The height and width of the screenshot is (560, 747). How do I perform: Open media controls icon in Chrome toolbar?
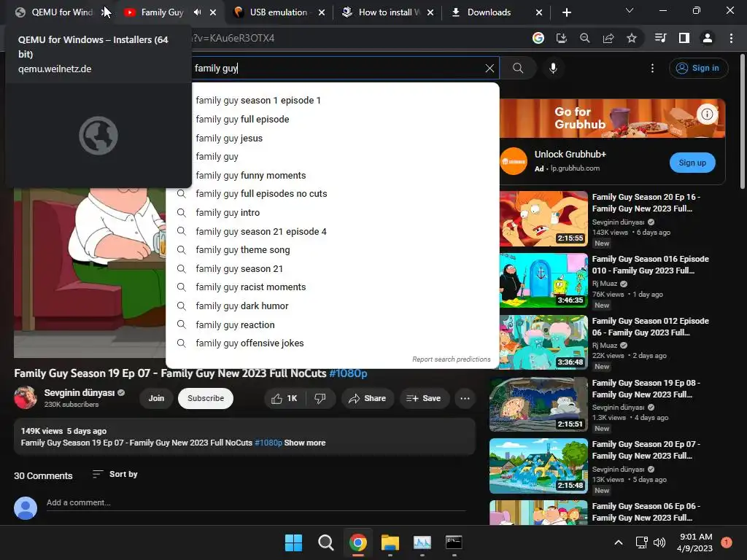(x=661, y=38)
